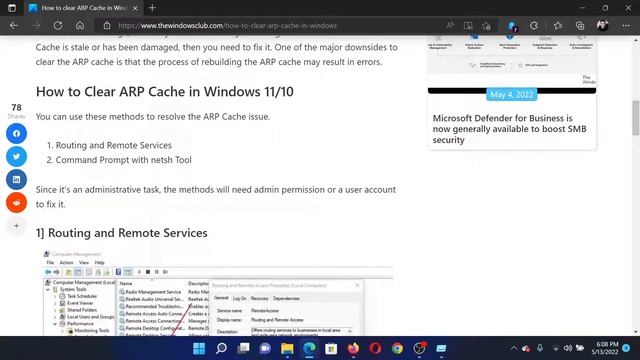Go back to previous page
This screenshot has height=360, width=640.
coord(14,25)
